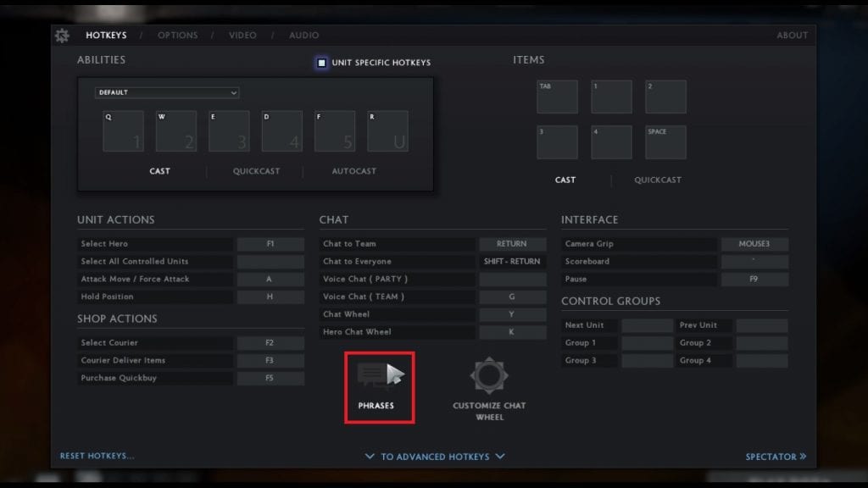868x488 pixels.
Task: Click Hold Position key field H
Action: pos(270,297)
